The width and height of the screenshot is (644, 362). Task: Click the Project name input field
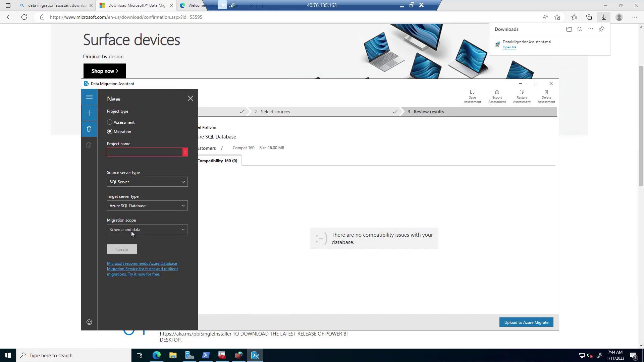click(145, 152)
